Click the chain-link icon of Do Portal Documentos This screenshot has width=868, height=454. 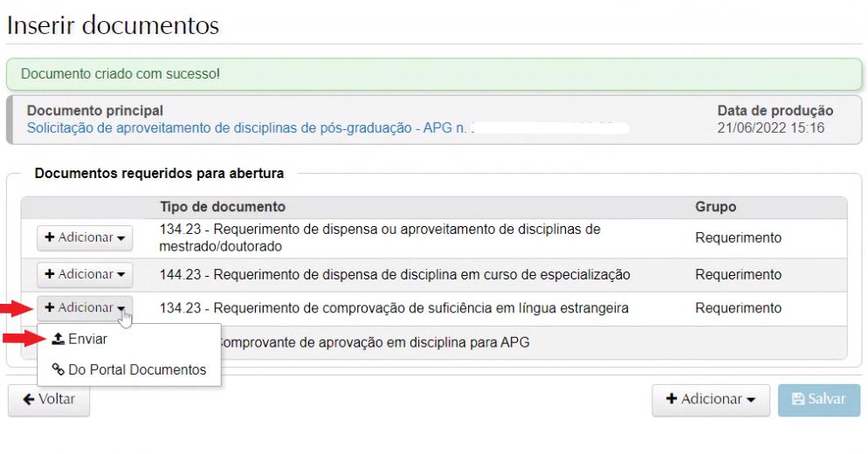pyautogui.click(x=59, y=369)
